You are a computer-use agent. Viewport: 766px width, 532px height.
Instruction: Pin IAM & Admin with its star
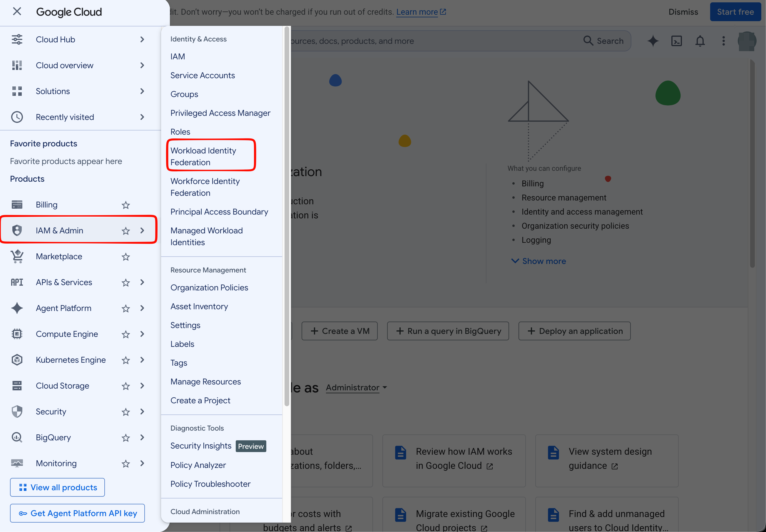click(x=126, y=231)
